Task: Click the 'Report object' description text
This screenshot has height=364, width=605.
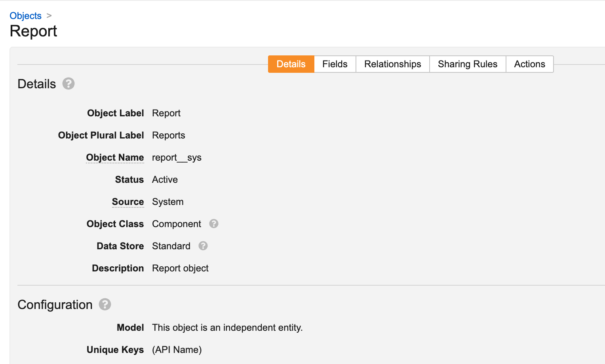Action: click(180, 268)
